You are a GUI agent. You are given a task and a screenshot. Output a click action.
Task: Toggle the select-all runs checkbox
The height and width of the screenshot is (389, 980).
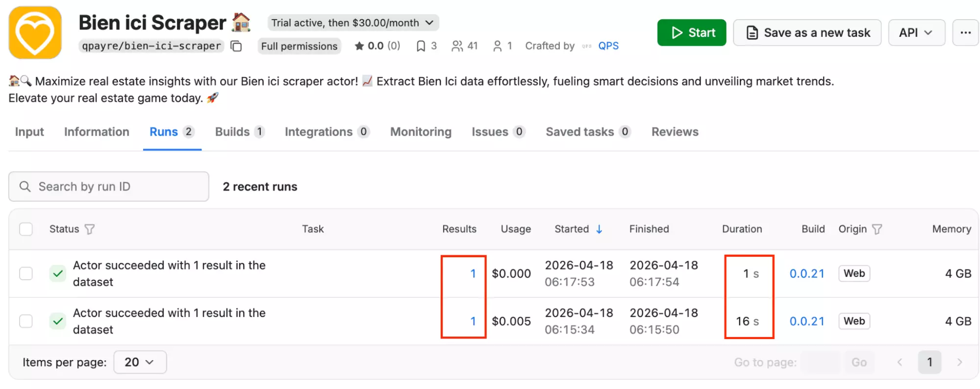click(x=26, y=229)
